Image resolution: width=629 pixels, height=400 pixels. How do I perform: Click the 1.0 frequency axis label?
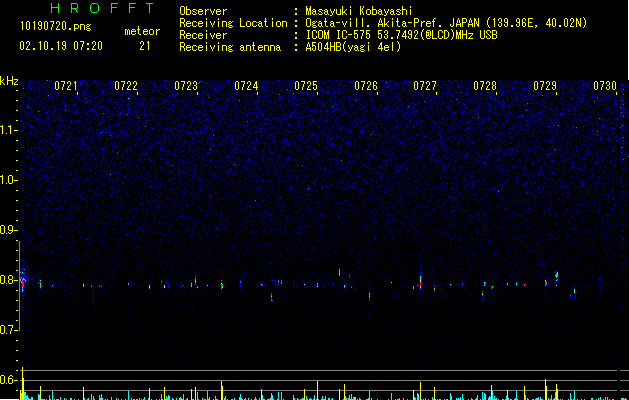point(8,180)
